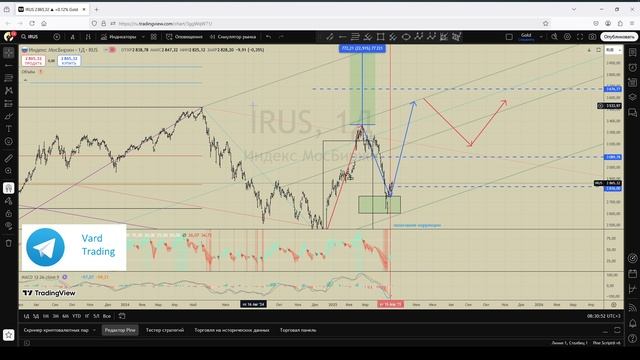Select the ellipse favorite drawing tool

click(406, 37)
